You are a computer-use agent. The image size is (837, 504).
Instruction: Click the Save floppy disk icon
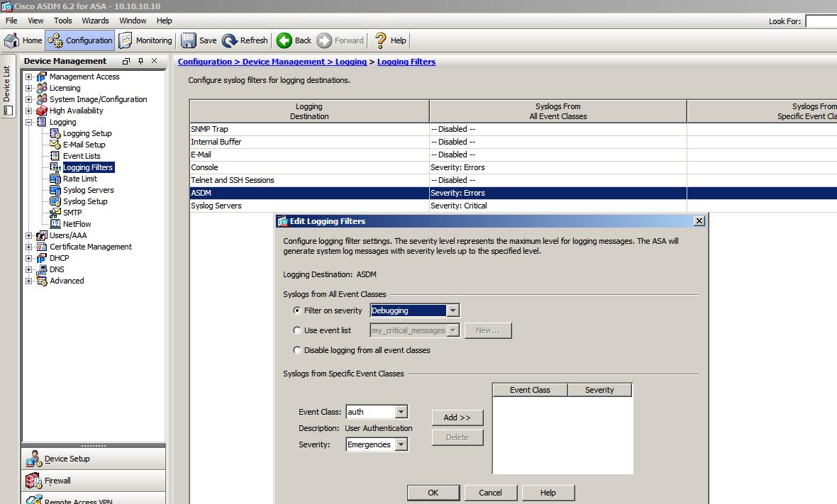click(x=189, y=40)
